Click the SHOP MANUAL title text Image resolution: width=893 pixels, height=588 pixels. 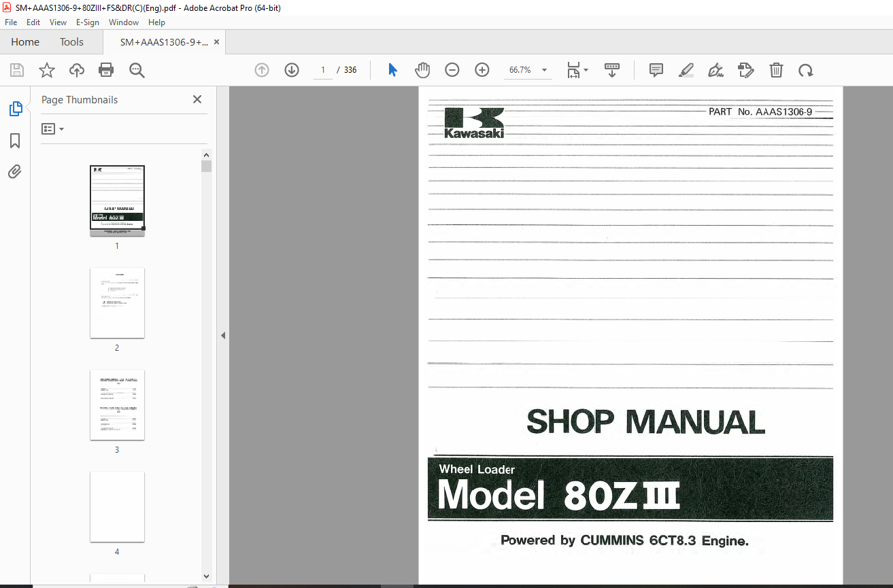click(x=645, y=422)
